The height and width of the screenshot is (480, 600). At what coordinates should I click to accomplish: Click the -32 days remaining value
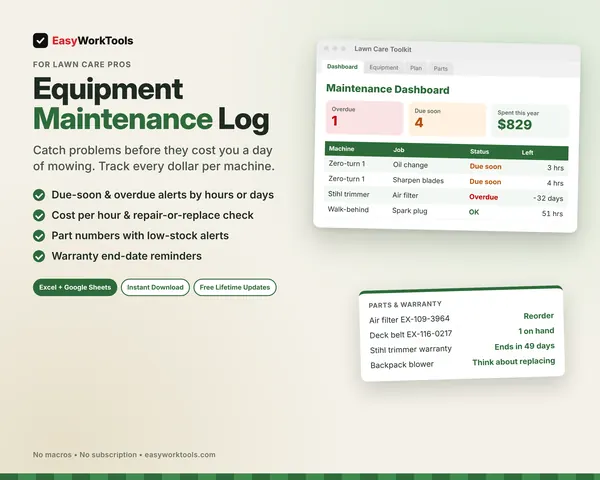click(x=548, y=198)
